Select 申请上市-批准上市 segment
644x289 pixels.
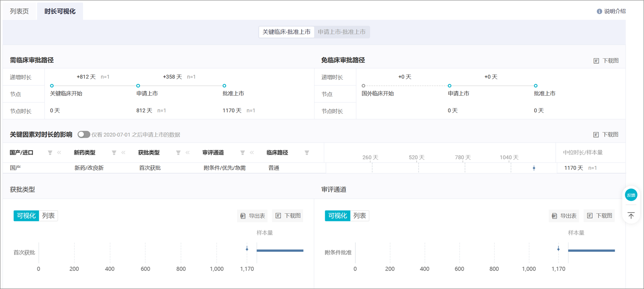[342, 32]
